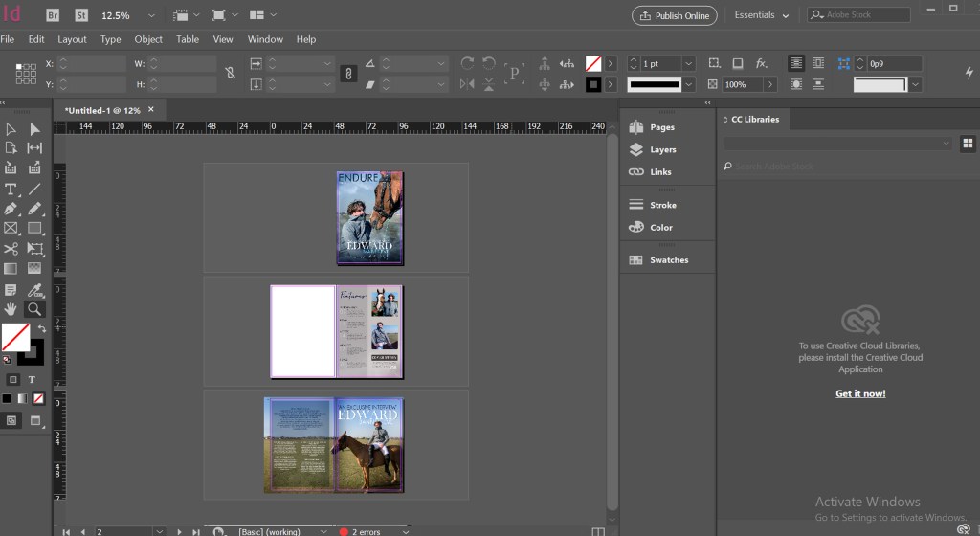Click the Get it now! link

pos(860,393)
